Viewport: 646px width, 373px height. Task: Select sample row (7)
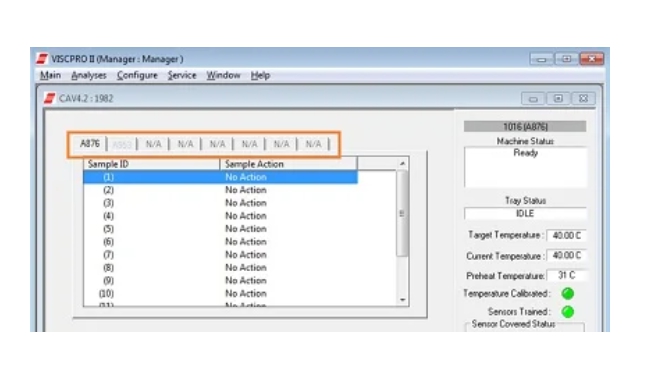220,255
